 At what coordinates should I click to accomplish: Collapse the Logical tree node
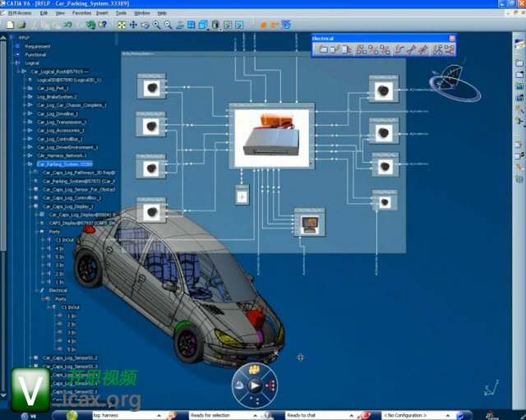13,63
